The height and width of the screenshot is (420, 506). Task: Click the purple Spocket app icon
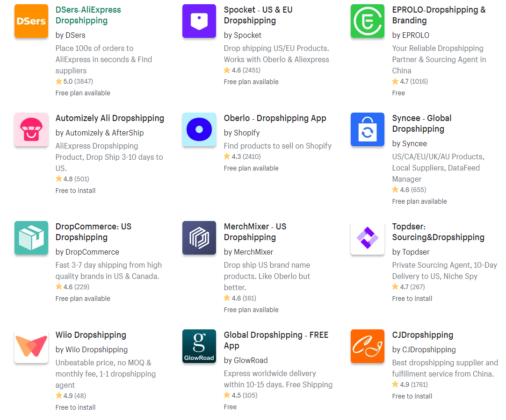(199, 21)
